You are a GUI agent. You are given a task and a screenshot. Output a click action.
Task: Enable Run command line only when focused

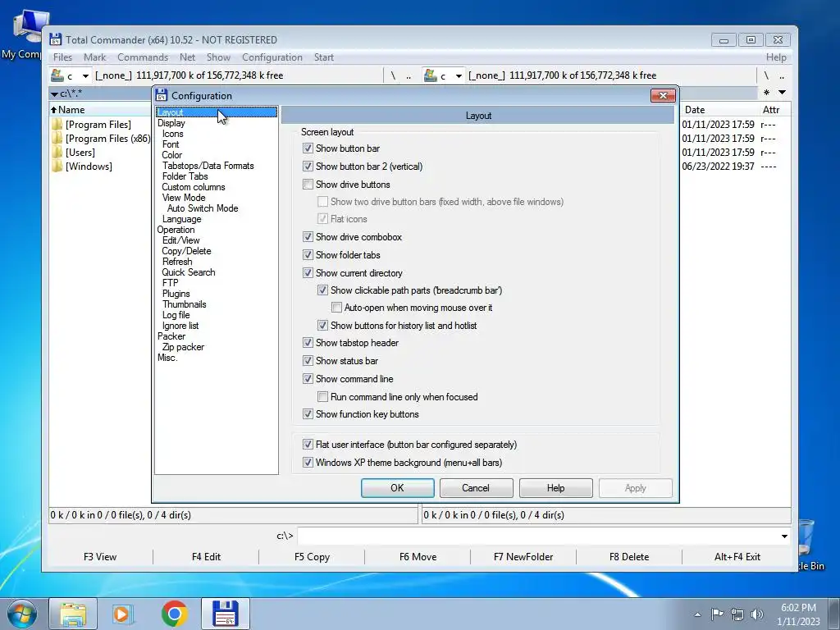322,396
